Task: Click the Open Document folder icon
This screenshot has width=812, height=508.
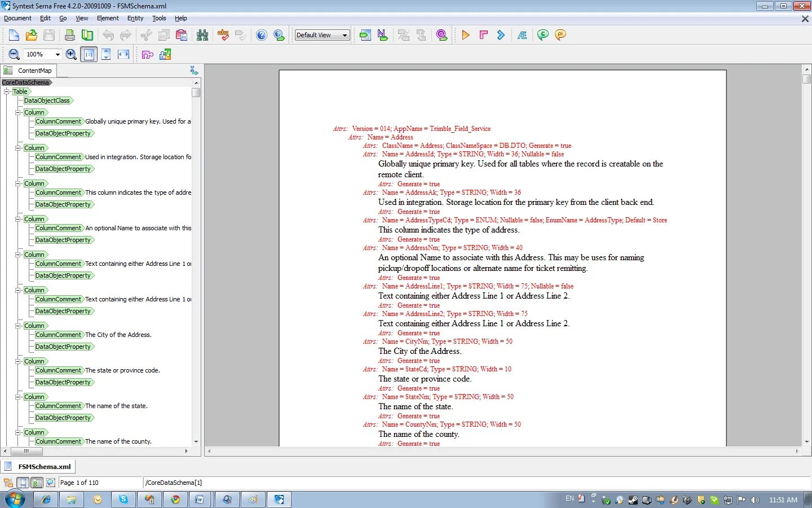Action: click(32, 35)
